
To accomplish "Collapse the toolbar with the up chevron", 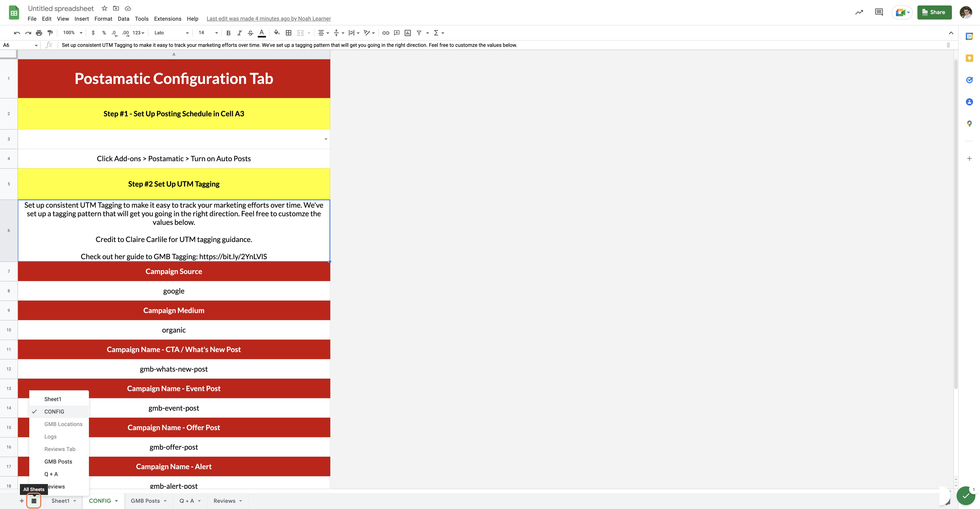I will point(951,33).
